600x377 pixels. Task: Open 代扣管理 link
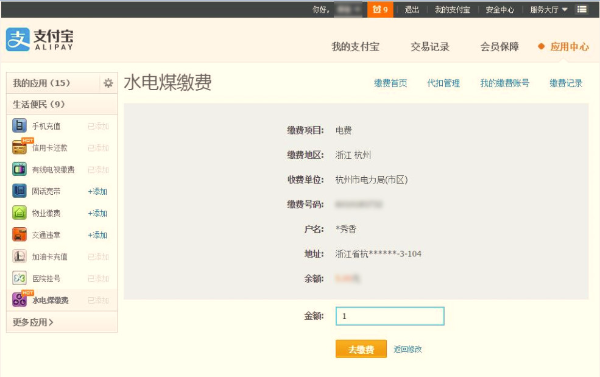coord(443,83)
